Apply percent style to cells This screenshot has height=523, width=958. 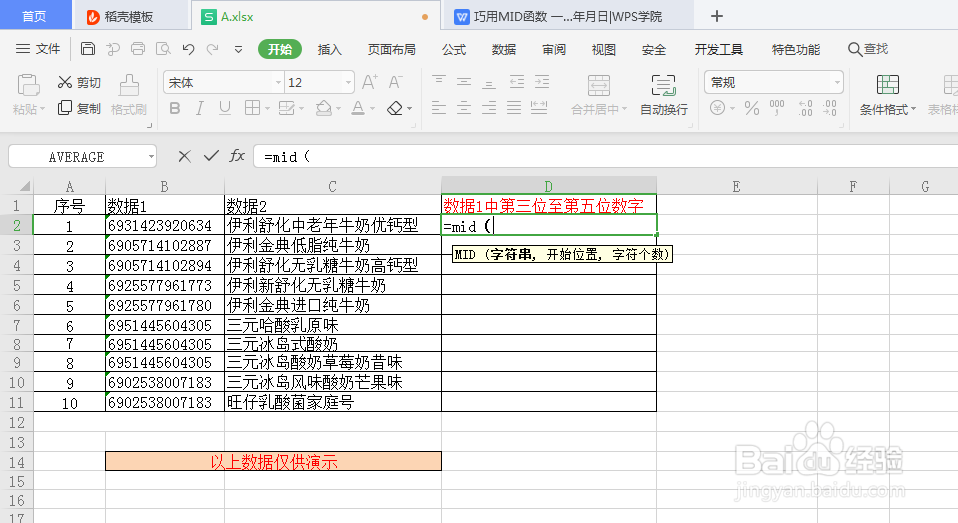[x=752, y=109]
